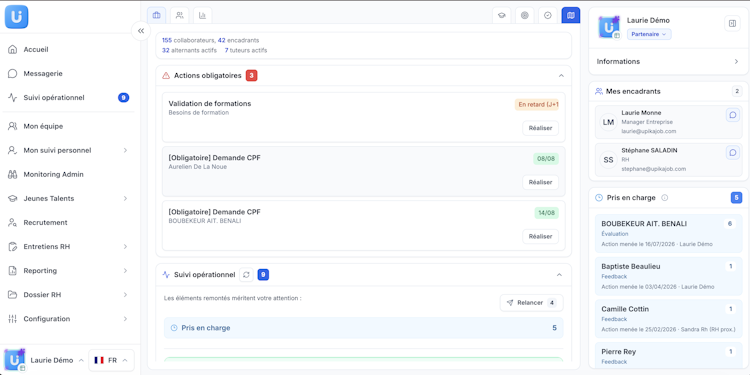This screenshot has width=750, height=375.
Task: Switch to the people tab icon
Action: [x=179, y=15]
